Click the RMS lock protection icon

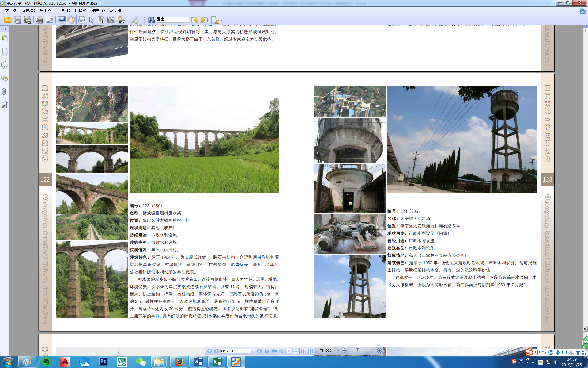coord(121,20)
